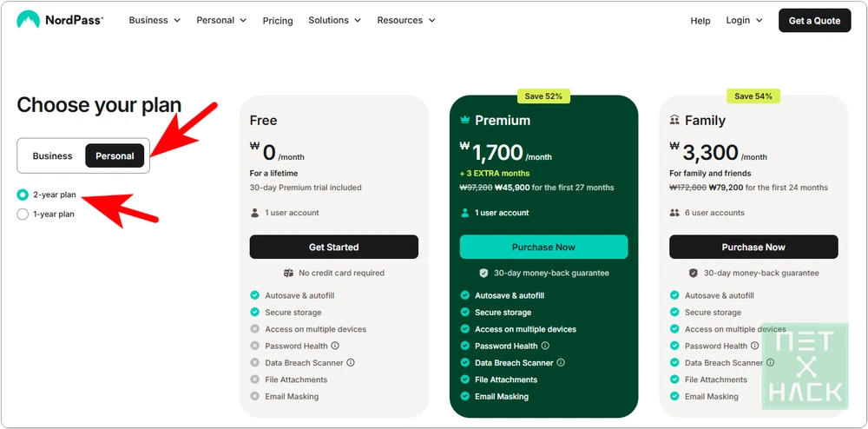Go to the Help page

[x=700, y=21]
